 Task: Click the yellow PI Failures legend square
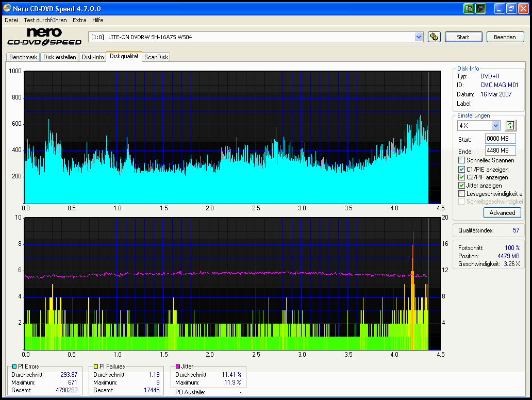[96, 366]
